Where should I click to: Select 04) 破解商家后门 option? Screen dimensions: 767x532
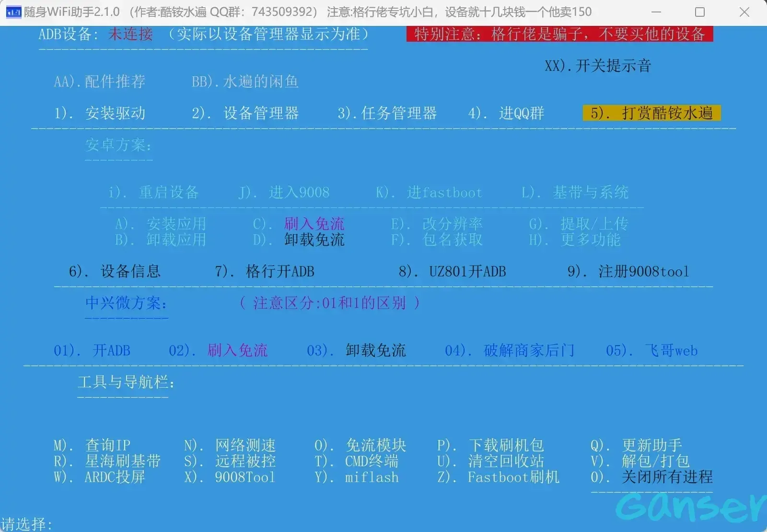pos(510,351)
